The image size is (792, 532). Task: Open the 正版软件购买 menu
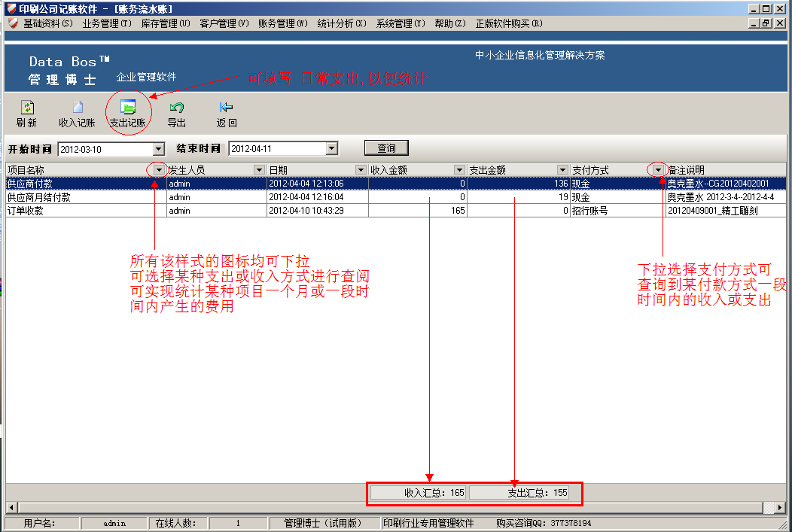[509, 23]
